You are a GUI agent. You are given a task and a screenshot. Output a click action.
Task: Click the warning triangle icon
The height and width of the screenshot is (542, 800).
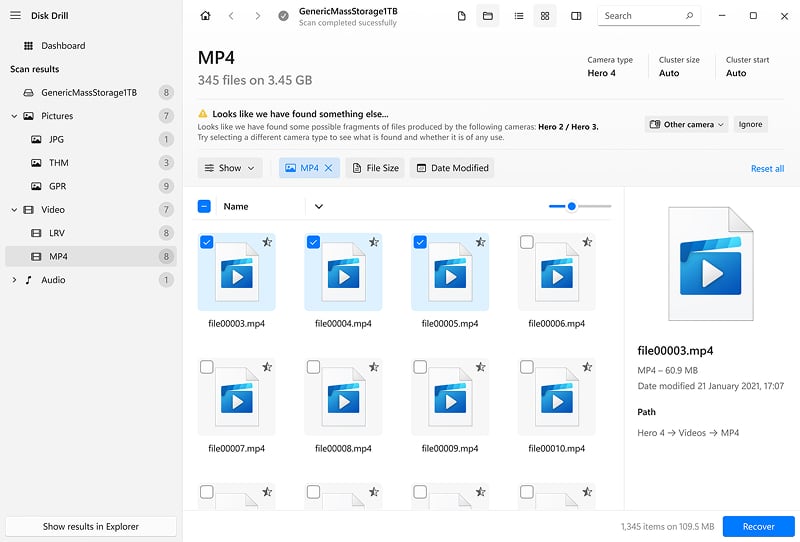pos(203,113)
